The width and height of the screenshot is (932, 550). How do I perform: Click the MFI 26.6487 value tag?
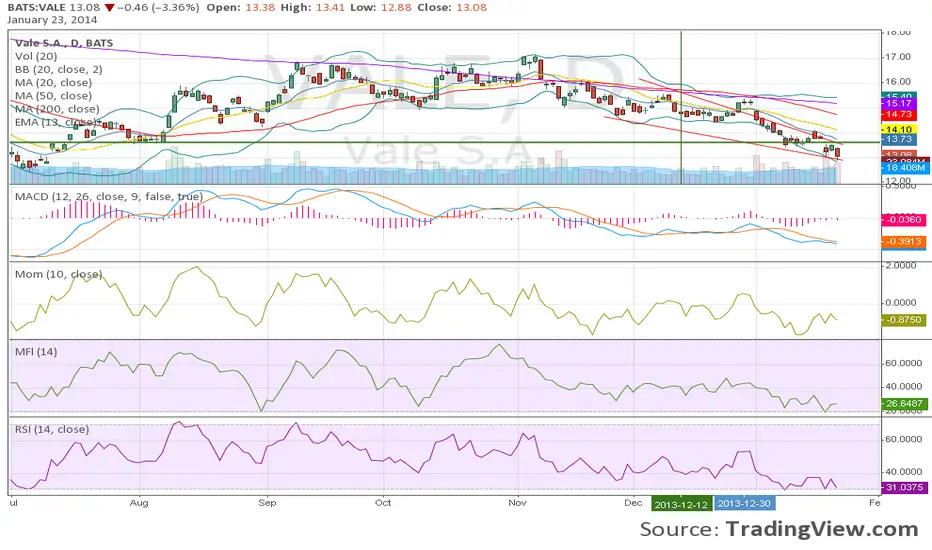[903, 403]
